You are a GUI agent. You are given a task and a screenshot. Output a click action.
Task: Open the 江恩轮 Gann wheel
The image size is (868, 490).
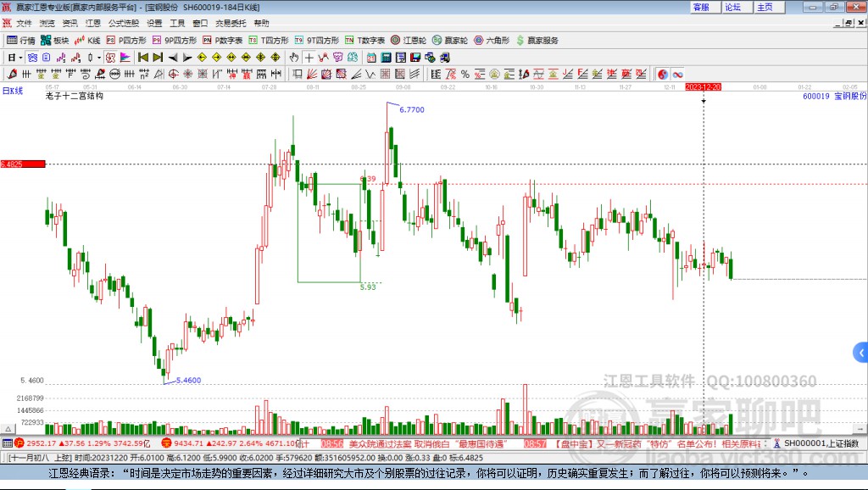409,40
